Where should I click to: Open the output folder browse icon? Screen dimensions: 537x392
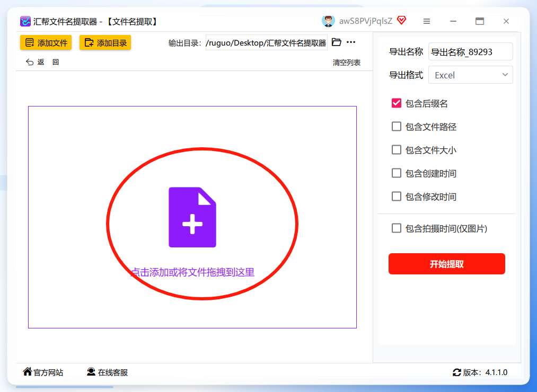click(x=337, y=42)
